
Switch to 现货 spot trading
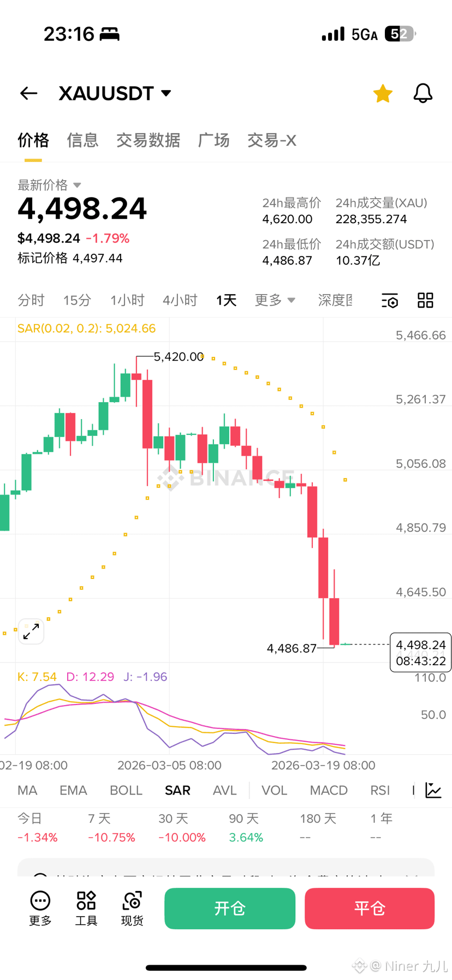click(x=132, y=909)
